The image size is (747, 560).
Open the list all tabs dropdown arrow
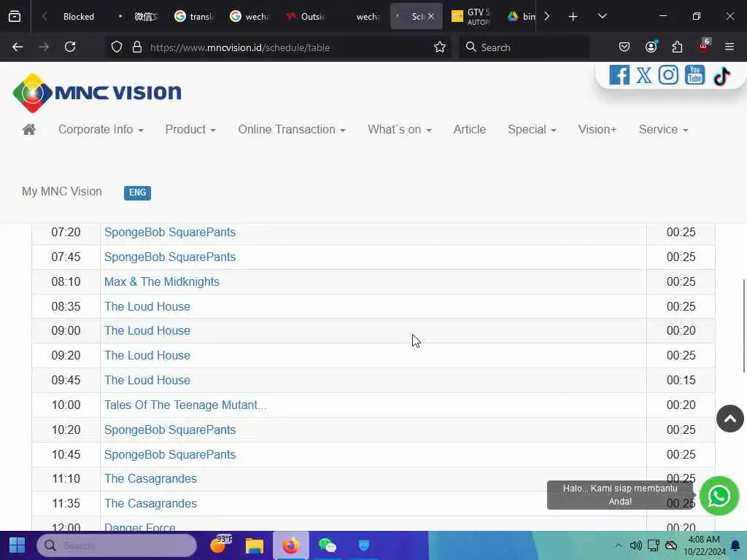point(602,17)
